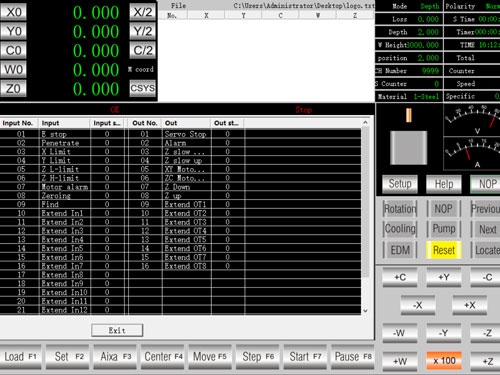This screenshot has height=375, width=500.
Task: Click the C/2 button
Action: pos(143,50)
